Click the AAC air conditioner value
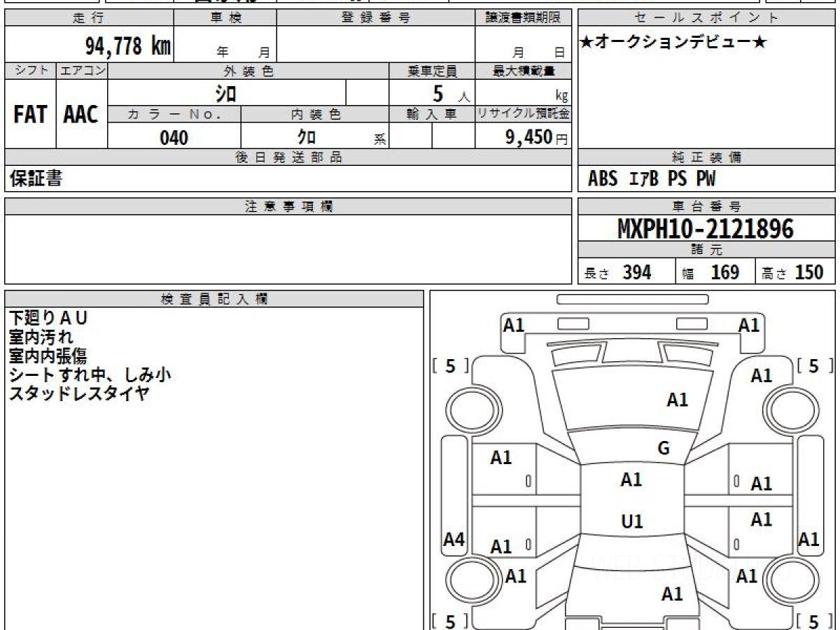Viewport: 840px width, 630px height. [x=81, y=115]
